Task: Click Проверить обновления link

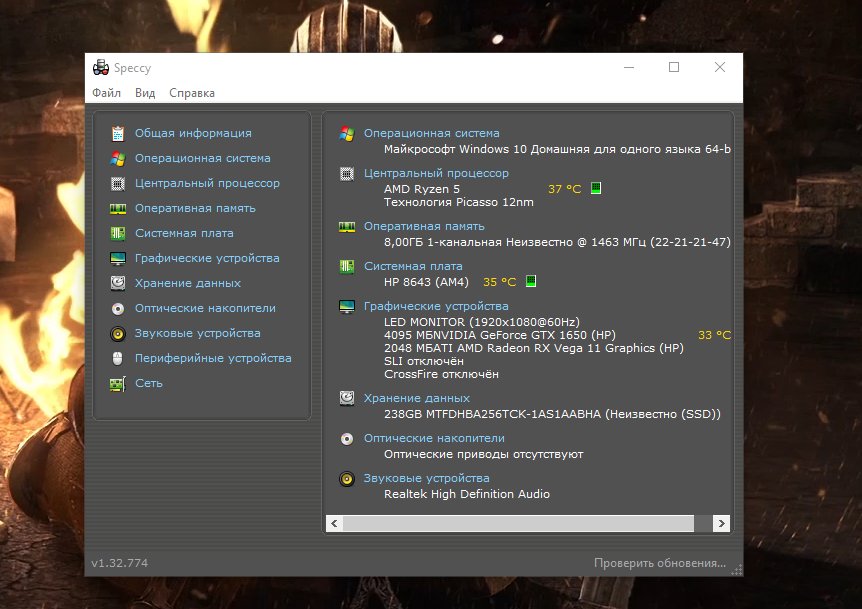Action: [x=660, y=563]
